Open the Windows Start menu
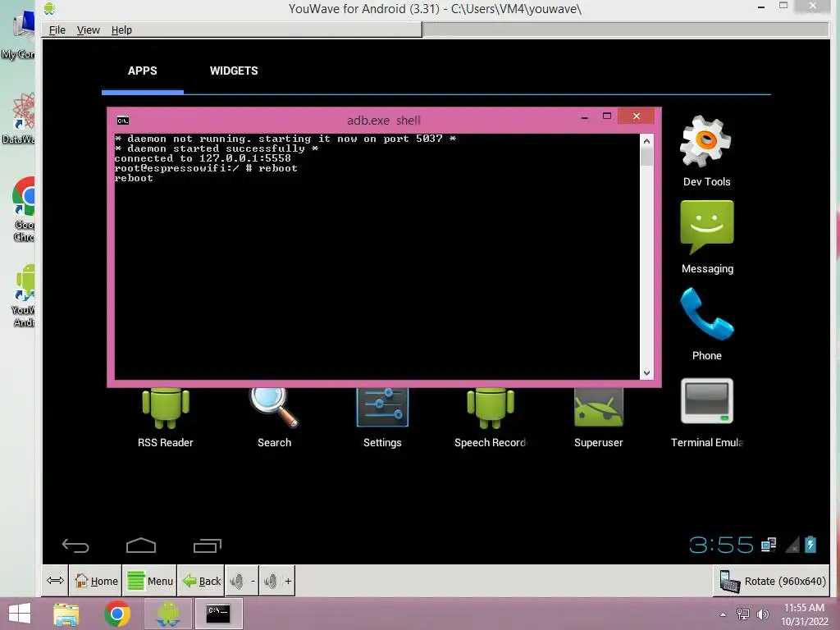 point(20,614)
